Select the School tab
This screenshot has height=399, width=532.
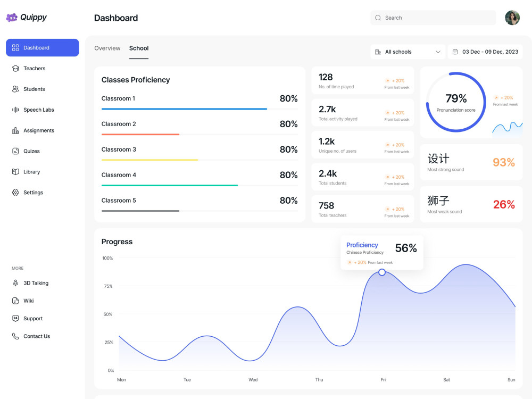pyautogui.click(x=139, y=48)
